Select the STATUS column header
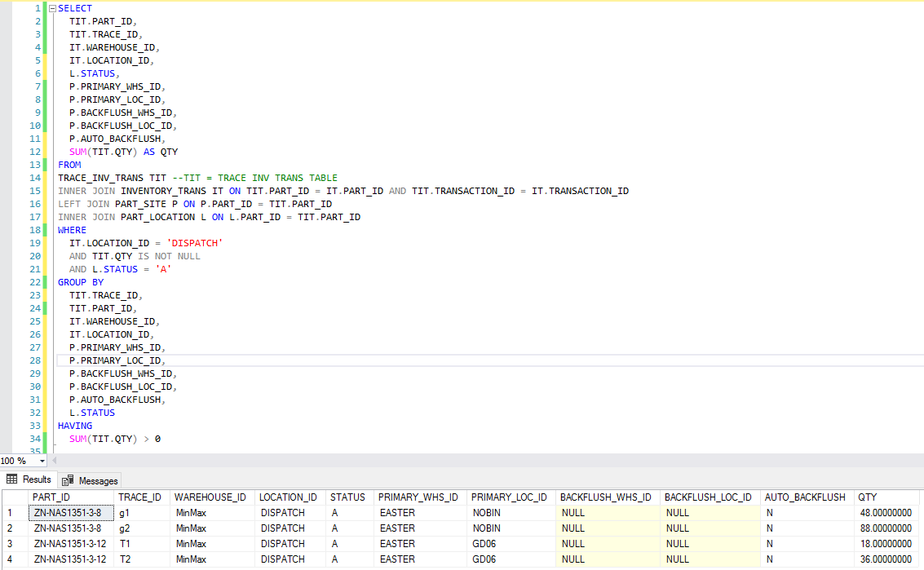Image resolution: width=924 pixels, height=570 pixels. 349,497
